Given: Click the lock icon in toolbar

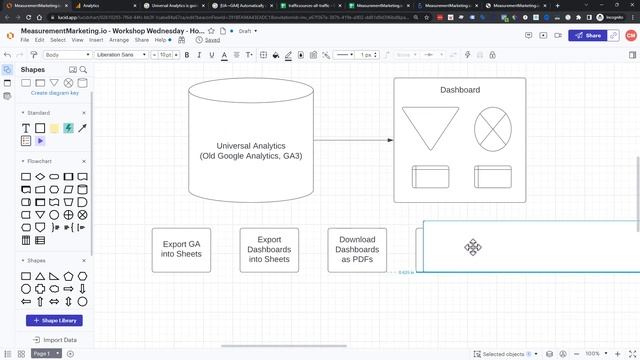Looking at the screenshot, I should (493, 55).
